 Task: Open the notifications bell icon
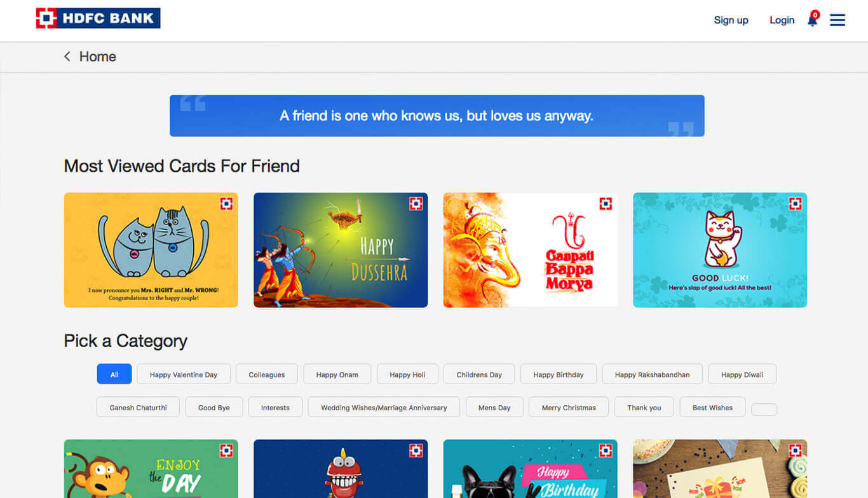(x=812, y=20)
